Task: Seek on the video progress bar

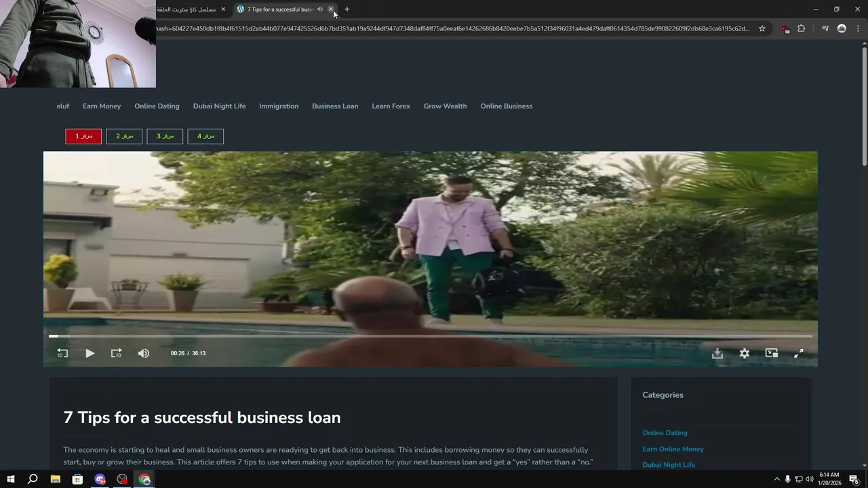Action: click(x=431, y=336)
